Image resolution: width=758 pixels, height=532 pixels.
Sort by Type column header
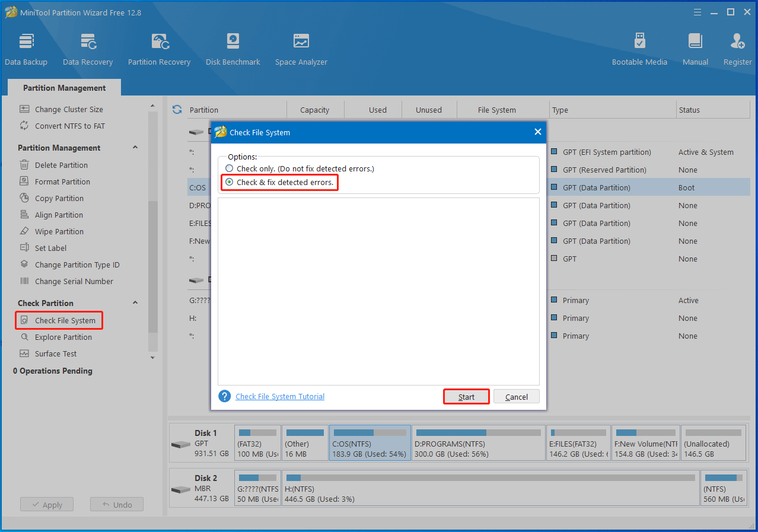pyautogui.click(x=613, y=110)
